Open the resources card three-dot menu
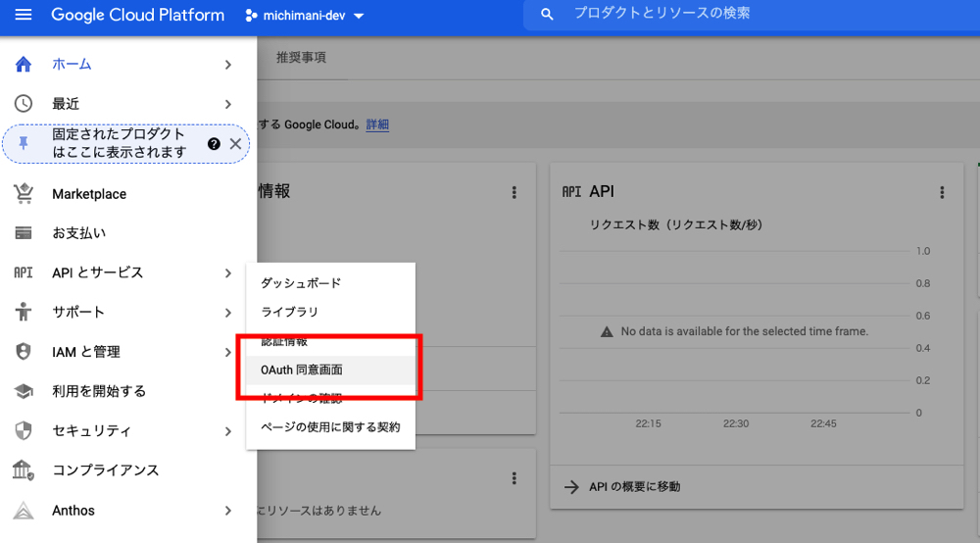 514,478
